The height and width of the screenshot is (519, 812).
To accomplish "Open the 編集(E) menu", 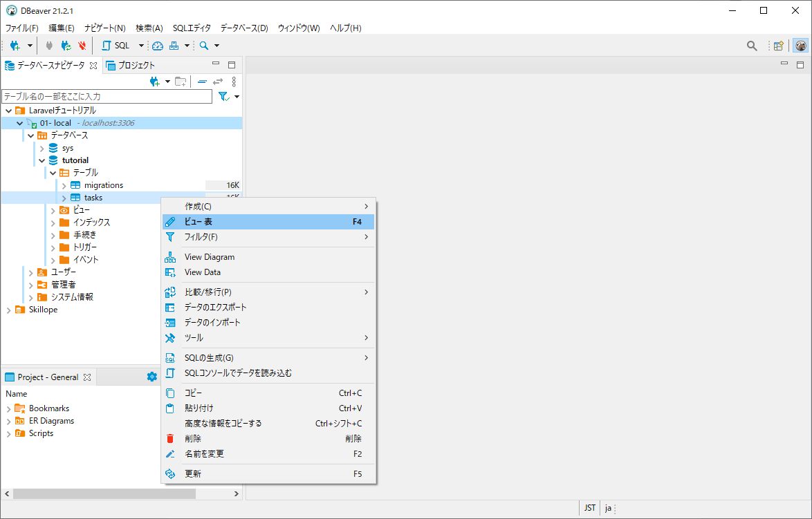I will (62, 28).
